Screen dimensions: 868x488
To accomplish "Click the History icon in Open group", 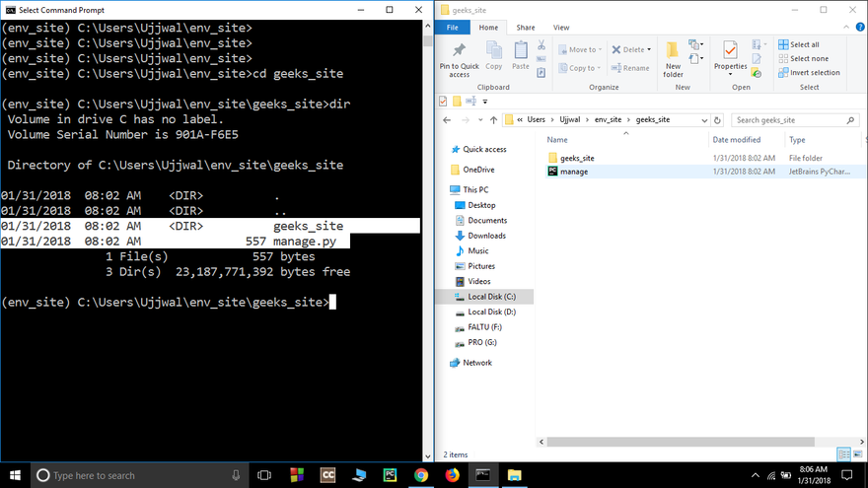I will (757, 73).
